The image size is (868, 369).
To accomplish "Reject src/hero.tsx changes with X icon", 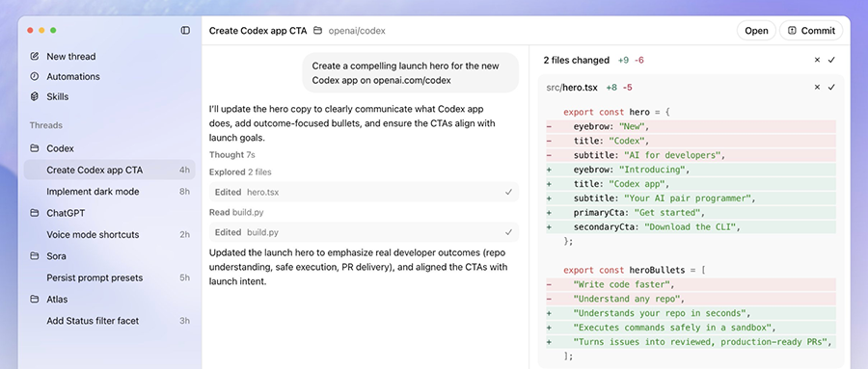I will [817, 87].
